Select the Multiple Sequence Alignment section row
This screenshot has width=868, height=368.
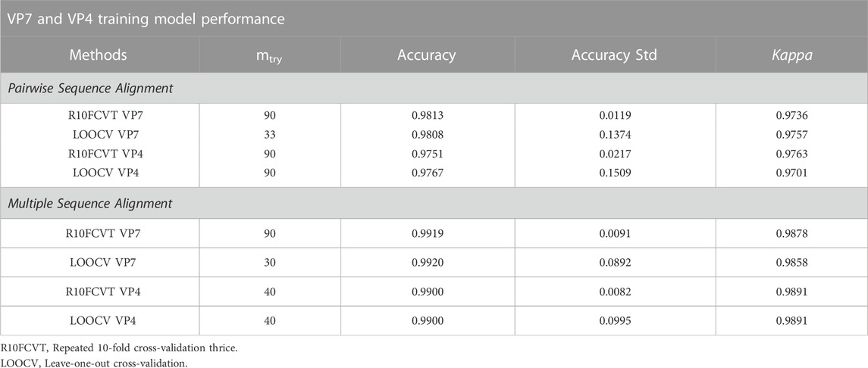pos(434,204)
